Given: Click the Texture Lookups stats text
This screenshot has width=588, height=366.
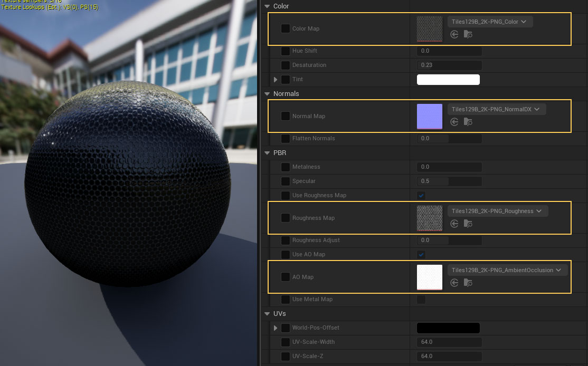Looking at the screenshot, I should [50, 7].
